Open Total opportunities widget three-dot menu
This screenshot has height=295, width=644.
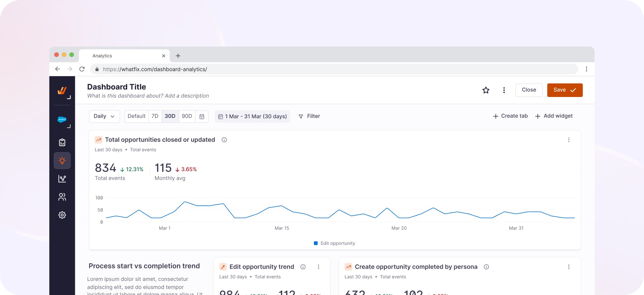[x=569, y=140]
